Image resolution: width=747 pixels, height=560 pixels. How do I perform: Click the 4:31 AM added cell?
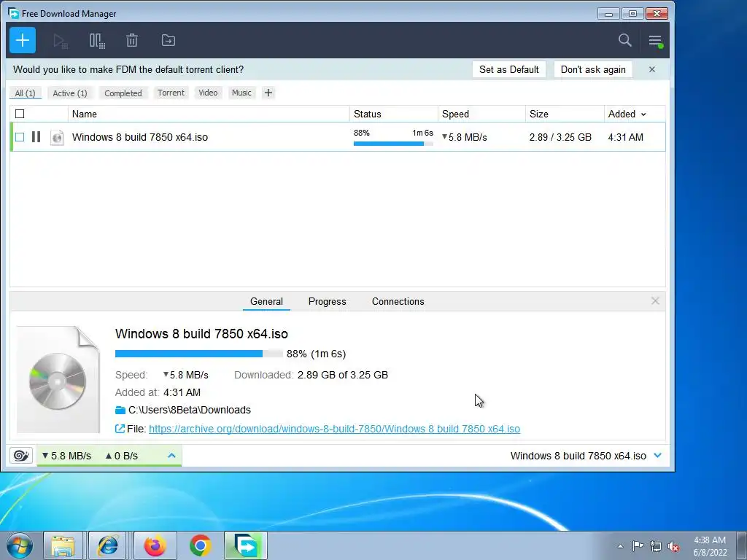tap(625, 137)
